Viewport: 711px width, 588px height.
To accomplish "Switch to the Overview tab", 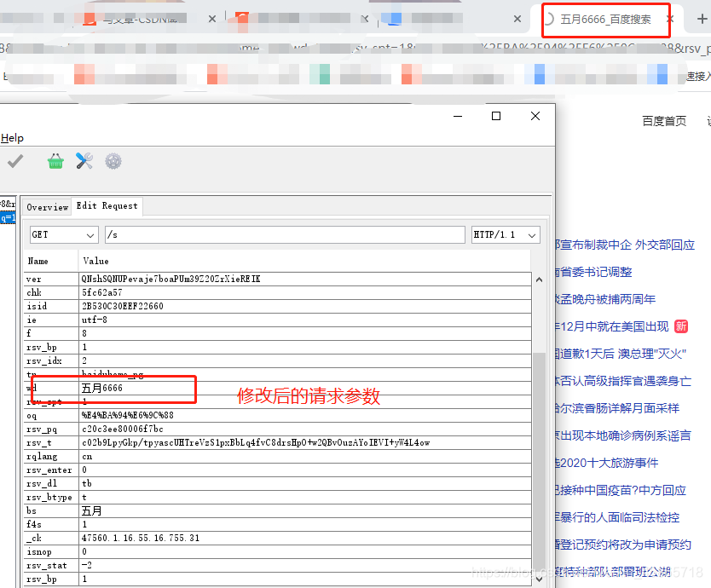I will click(47, 207).
